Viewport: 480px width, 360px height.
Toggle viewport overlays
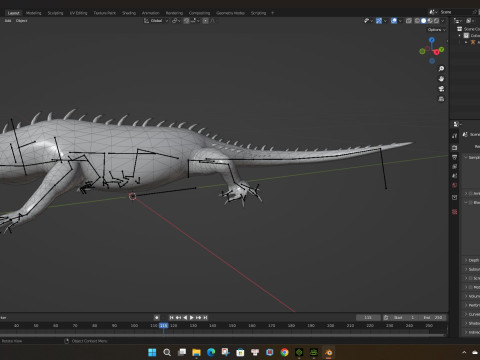[x=394, y=21]
